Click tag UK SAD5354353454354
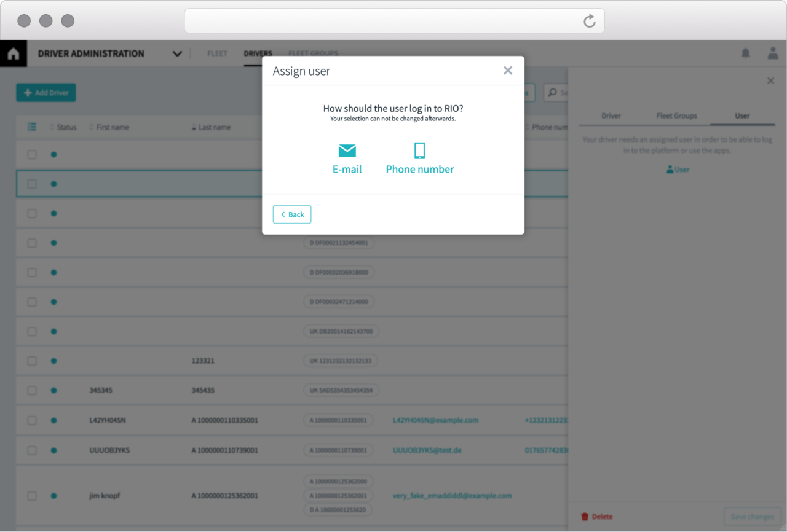This screenshot has height=532, width=787. [x=342, y=390]
